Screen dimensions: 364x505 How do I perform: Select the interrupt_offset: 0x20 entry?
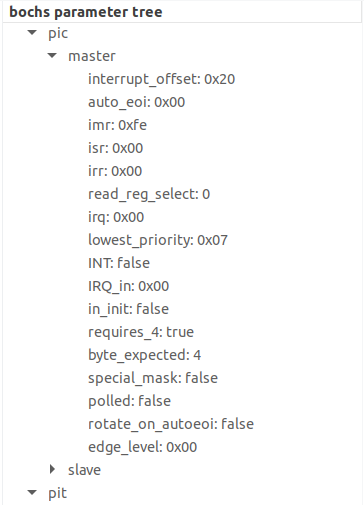point(161,79)
